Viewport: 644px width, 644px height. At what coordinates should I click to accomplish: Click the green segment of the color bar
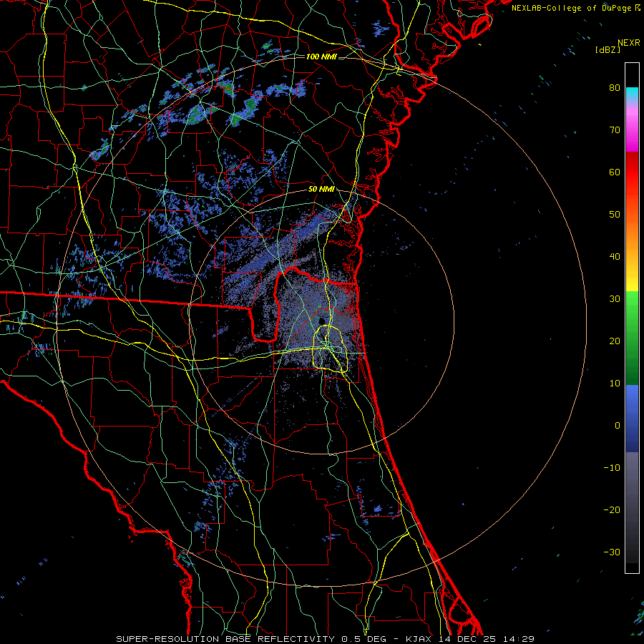click(632, 338)
